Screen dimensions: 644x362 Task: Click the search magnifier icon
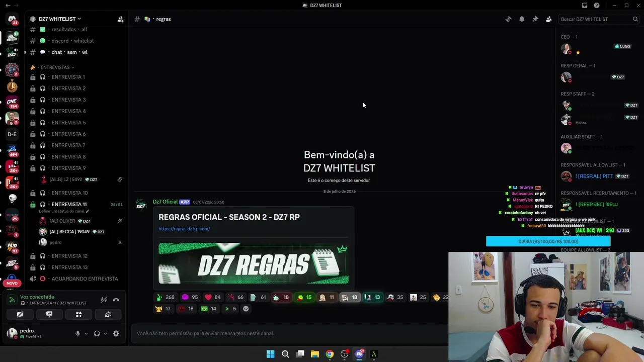[x=635, y=19]
